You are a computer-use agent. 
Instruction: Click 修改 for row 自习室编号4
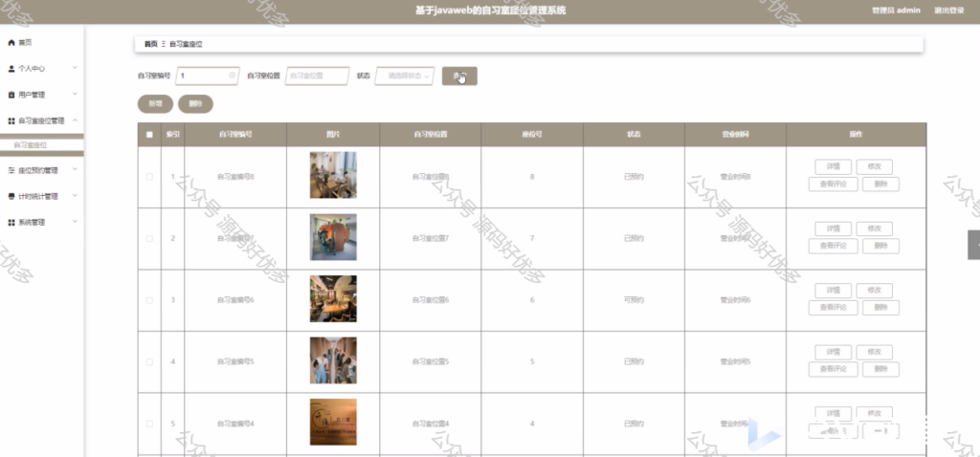click(x=875, y=414)
